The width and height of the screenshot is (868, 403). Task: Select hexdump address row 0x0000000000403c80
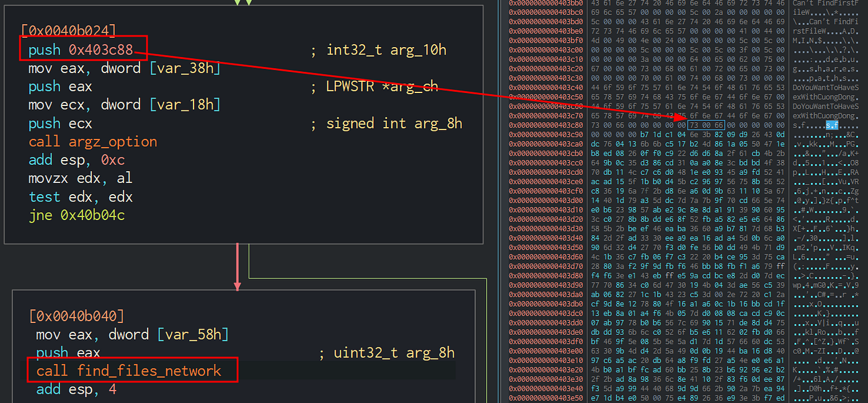(545, 126)
